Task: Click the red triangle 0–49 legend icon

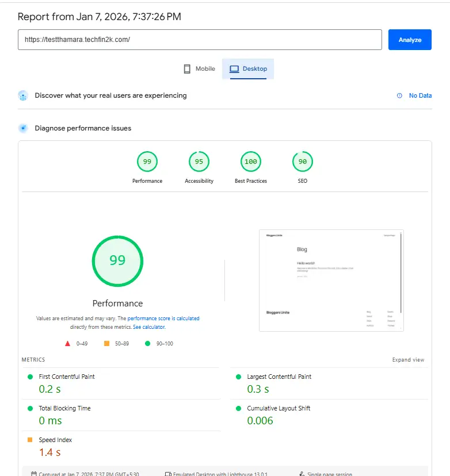Action: pyautogui.click(x=67, y=344)
